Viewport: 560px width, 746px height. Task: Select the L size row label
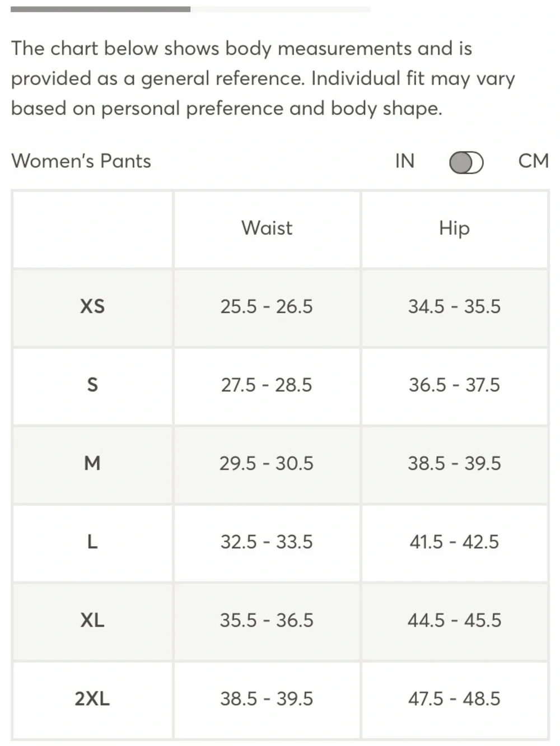point(92,542)
